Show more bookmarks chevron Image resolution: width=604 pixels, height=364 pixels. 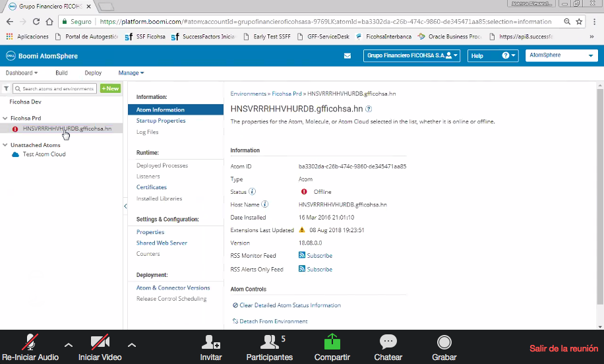[x=591, y=36]
